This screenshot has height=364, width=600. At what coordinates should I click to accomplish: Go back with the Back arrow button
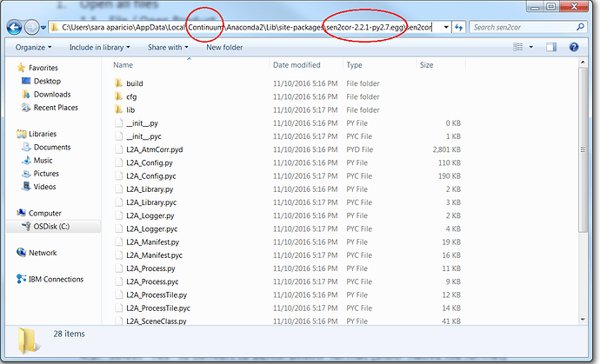[x=14, y=28]
